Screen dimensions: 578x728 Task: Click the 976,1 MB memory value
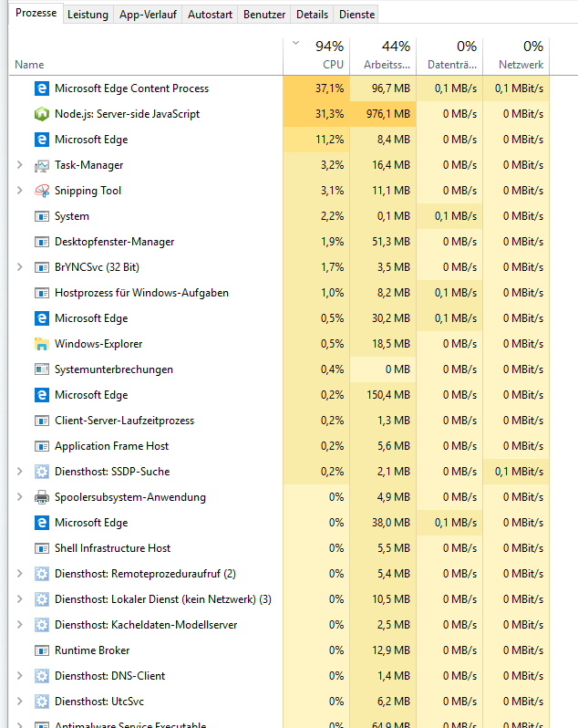pos(388,114)
